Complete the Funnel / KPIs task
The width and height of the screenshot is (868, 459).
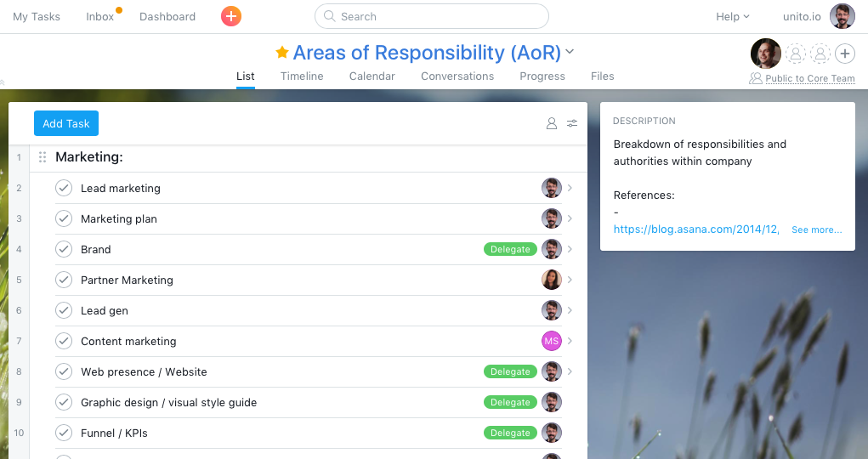pyautogui.click(x=64, y=433)
